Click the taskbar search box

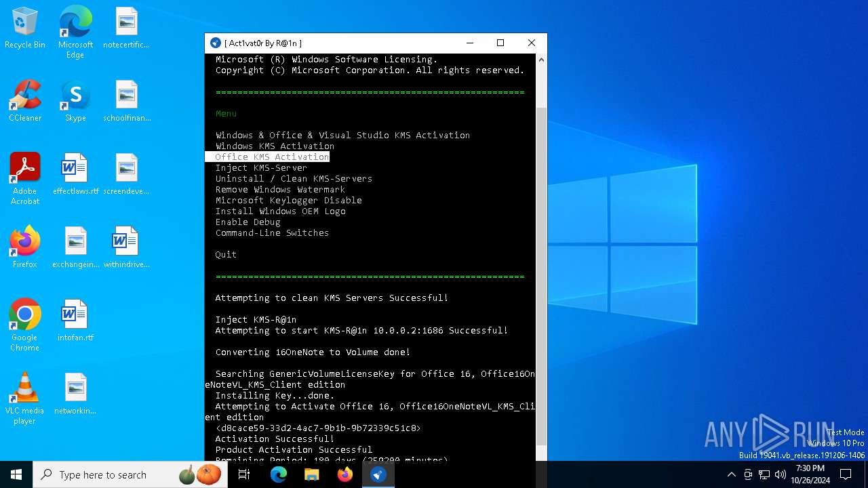tap(129, 474)
